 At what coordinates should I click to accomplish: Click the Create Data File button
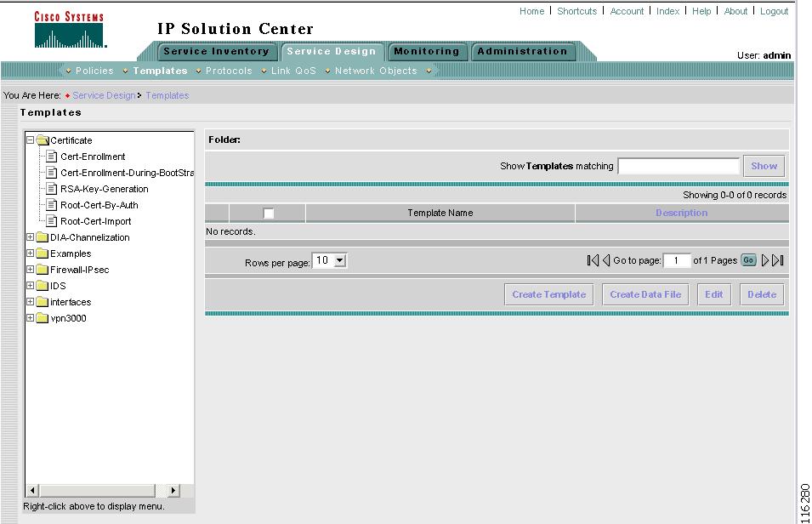(645, 294)
